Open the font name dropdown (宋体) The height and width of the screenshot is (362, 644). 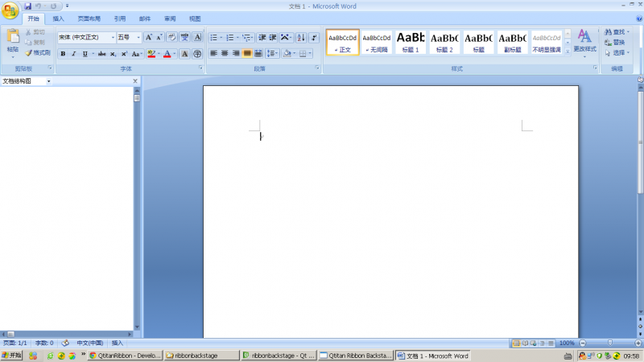tap(113, 37)
